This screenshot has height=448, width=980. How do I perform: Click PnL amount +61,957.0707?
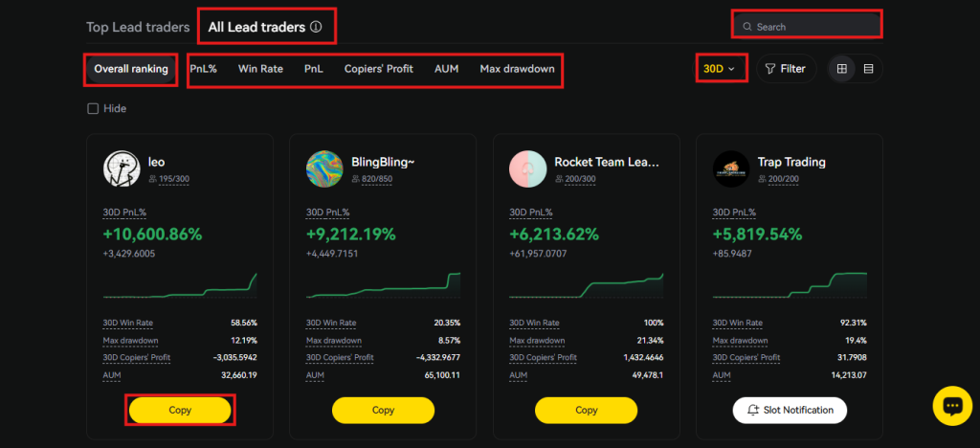coord(540,254)
